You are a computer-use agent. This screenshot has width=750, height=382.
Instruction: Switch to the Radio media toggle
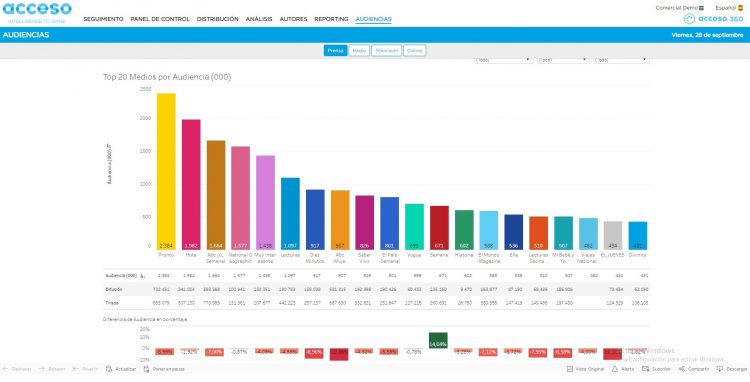click(359, 51)
